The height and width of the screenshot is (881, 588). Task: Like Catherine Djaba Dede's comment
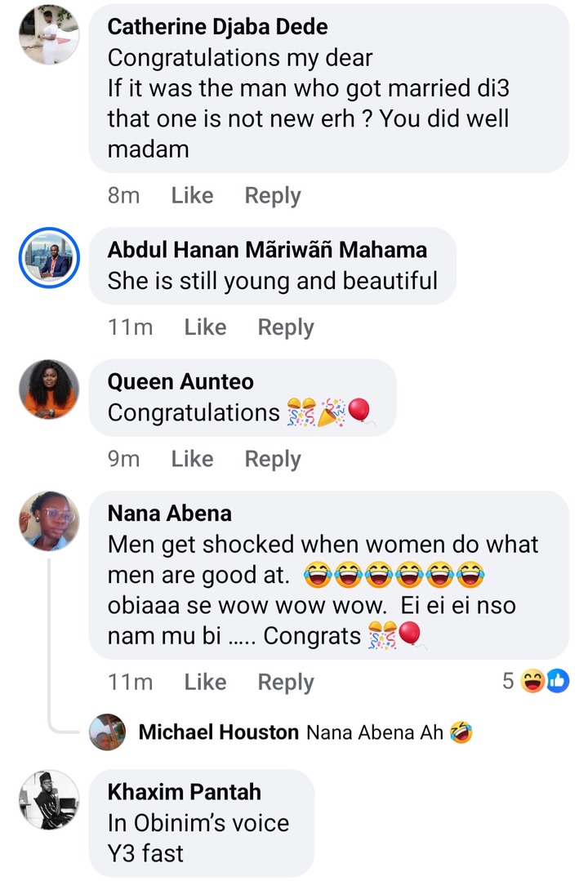pyautogui.click(x=192, y=196)
